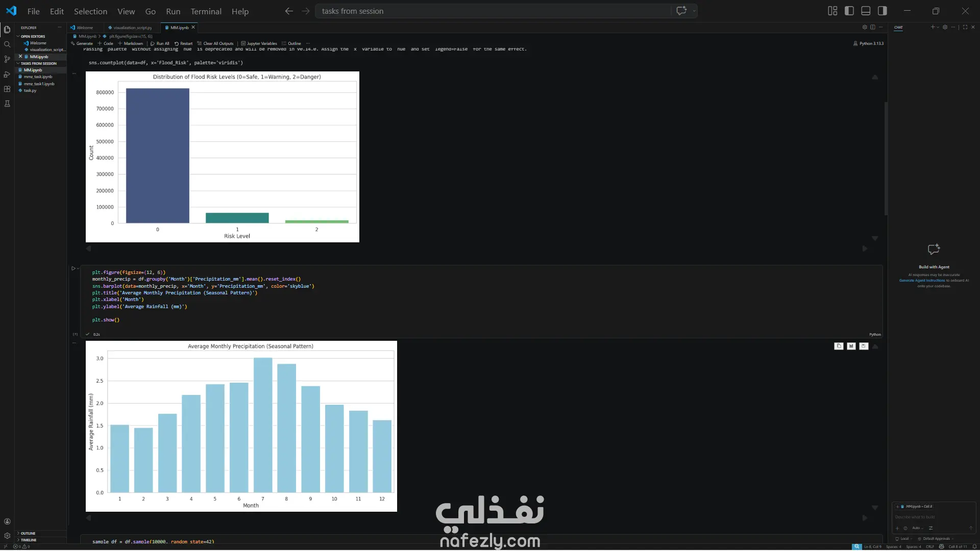Image resolution: width=980 pixels, height=551 pixels.
Task: Open the Accounts icon in activity bar
Action: (x=7, y=521)
